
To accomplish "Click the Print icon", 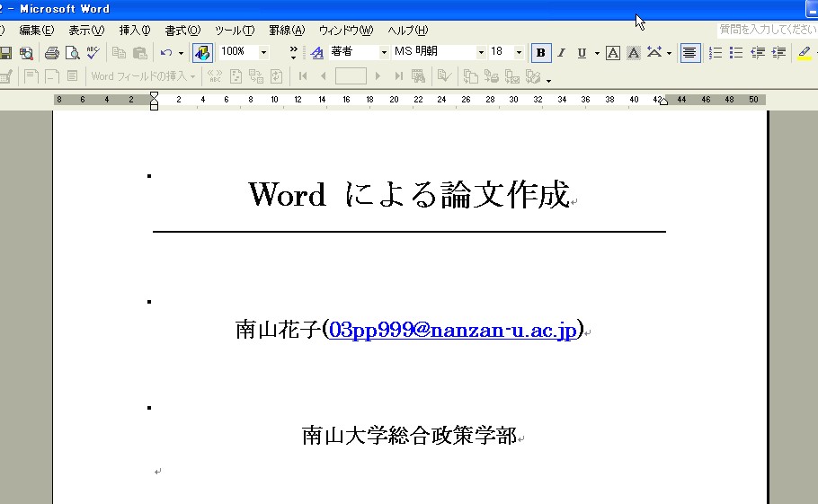I will pyautogui.click(x=51, y=53).
